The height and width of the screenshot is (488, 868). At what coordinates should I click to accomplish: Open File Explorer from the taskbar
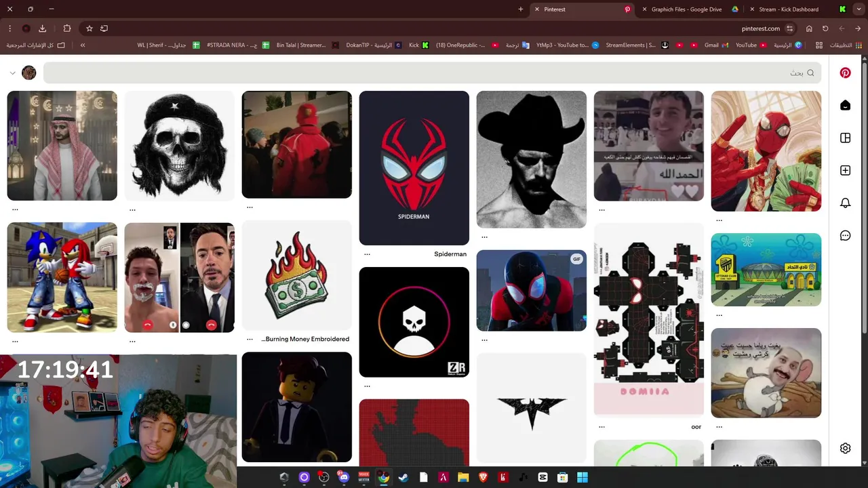[x=463, y=477]
